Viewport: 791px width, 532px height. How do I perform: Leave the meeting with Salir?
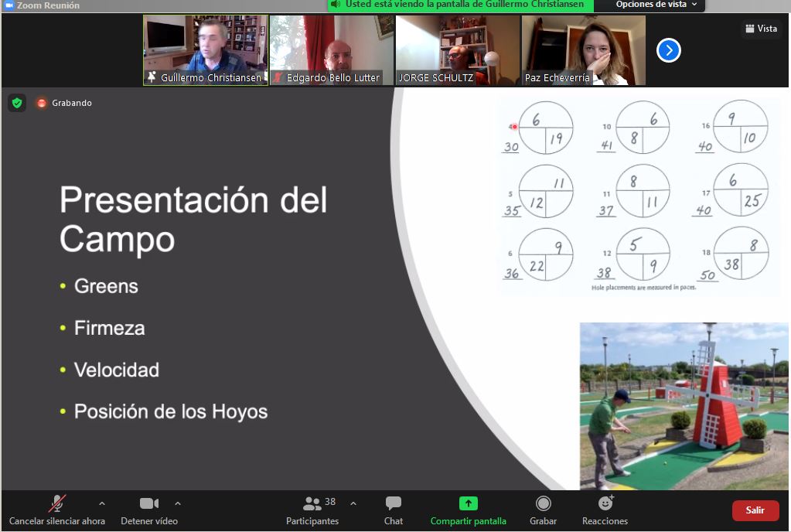[x=755, y=510]
